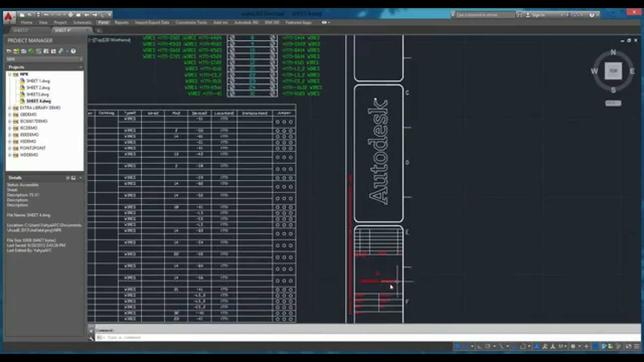Image resolution: width=644 pixels, height=362 pixels.
Task: Click Open Project icon in Project Manager
Action: (9, 51)
